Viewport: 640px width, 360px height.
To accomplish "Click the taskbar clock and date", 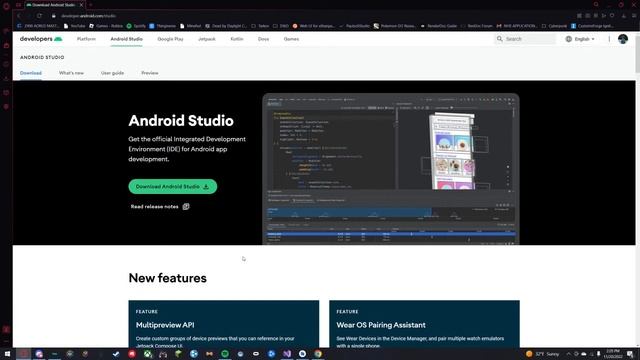I will point(613,354).
